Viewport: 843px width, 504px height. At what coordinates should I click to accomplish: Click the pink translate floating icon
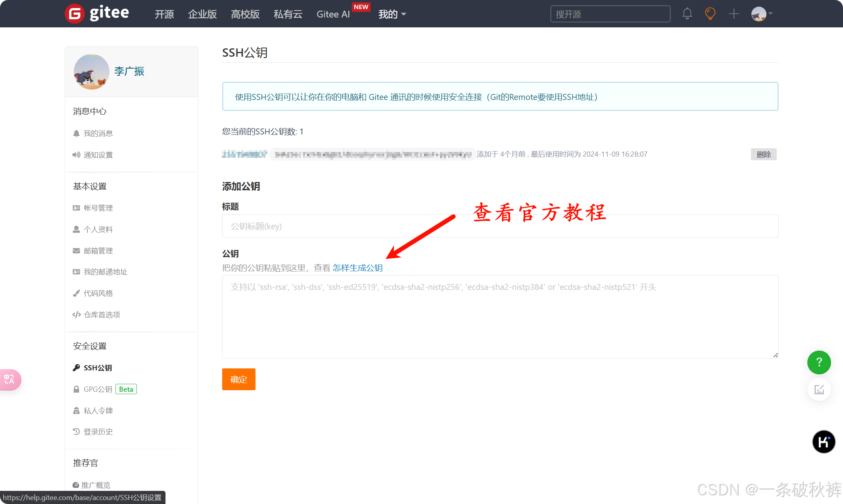coord(10,379)
